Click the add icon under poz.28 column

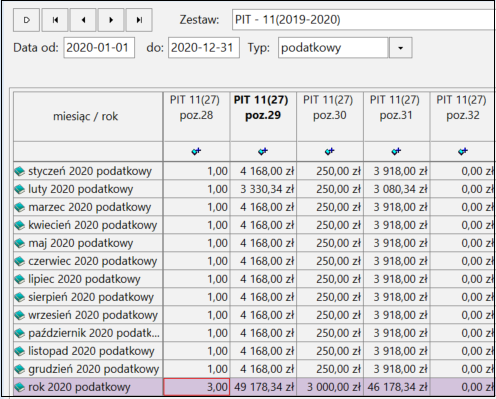point(196,151)
